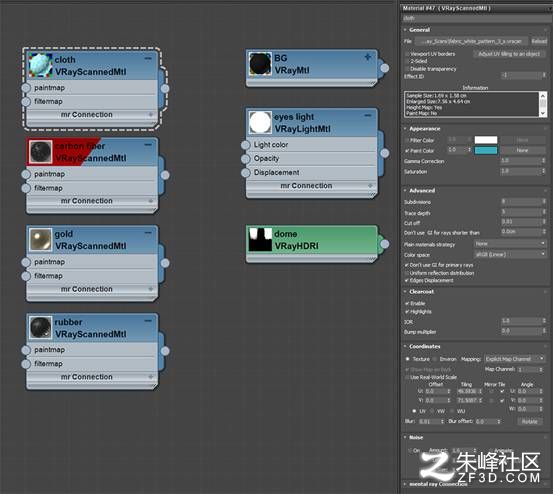Click the cyan Paint Color swatch

coord(486,150)
